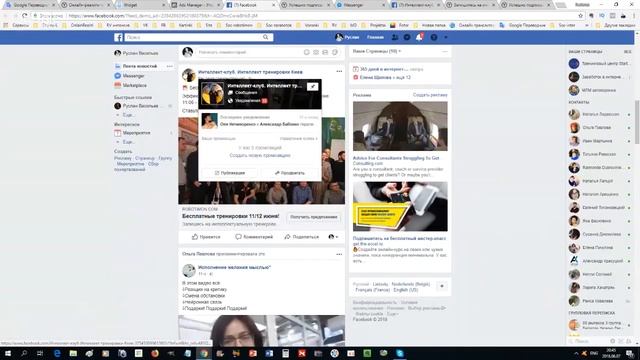
Task: Click the browser address bar URL
Action: [x=163, y=16]
